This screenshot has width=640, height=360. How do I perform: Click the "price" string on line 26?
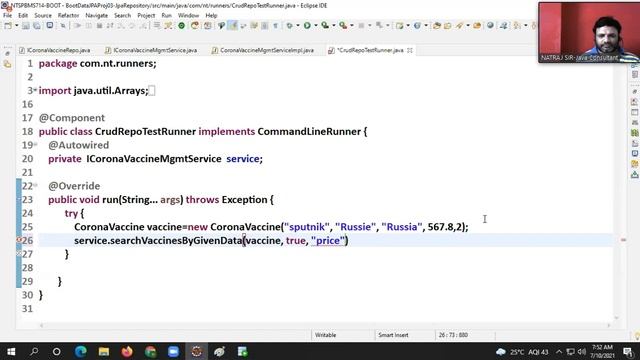[x=328, y=240]
